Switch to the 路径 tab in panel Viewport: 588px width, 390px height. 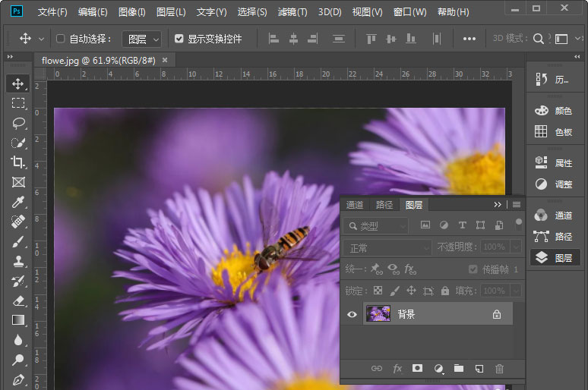pyautogui.click(x=384, y=205)
